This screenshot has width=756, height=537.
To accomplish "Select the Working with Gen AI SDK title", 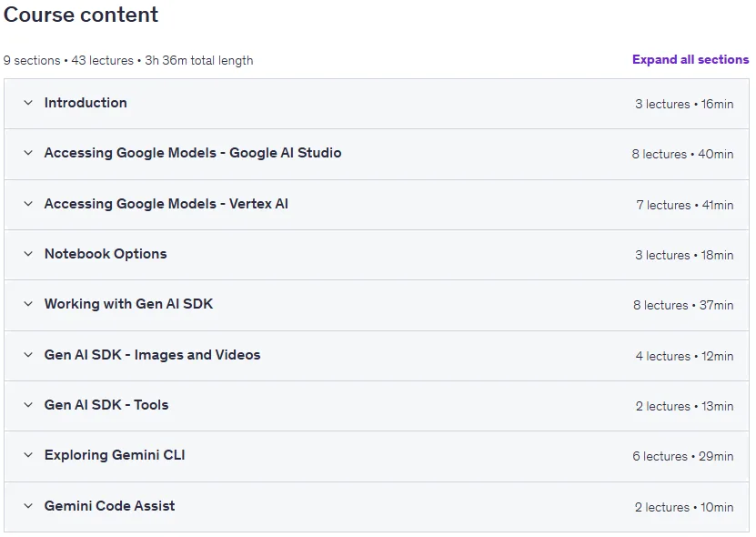I will [129, 304].
